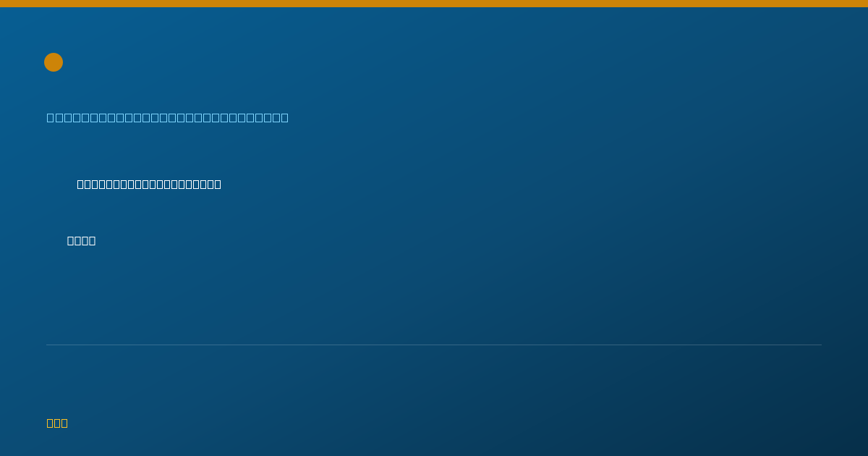
Task: Click the thin horizontal divider line
Action: click(434, 345)
